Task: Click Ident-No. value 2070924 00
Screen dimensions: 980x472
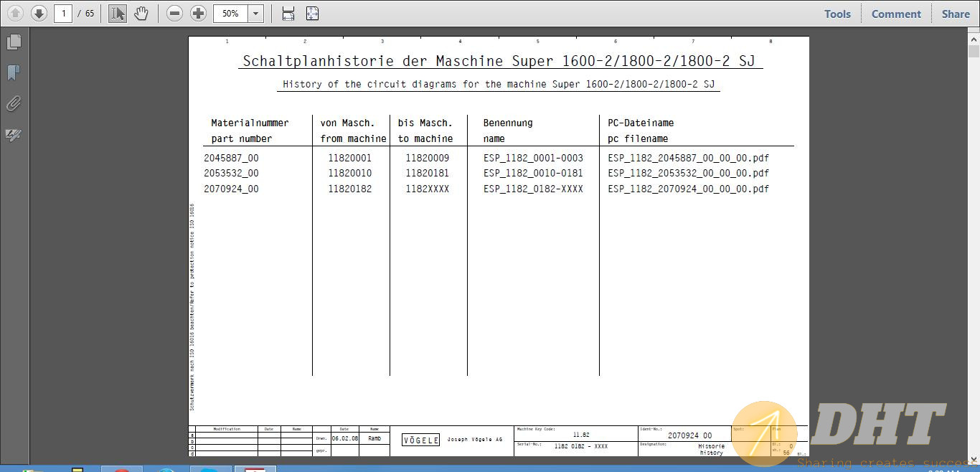Action: [x=689, y=435]
